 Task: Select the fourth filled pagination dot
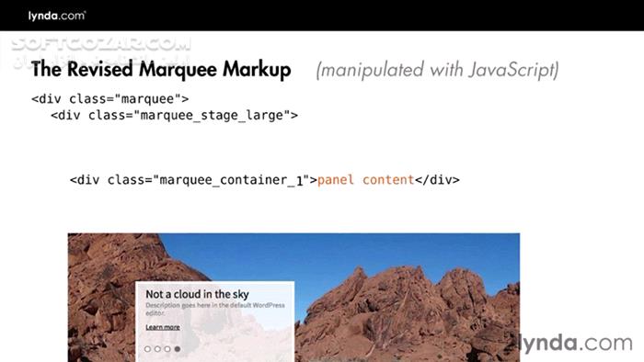click(177, 349)
